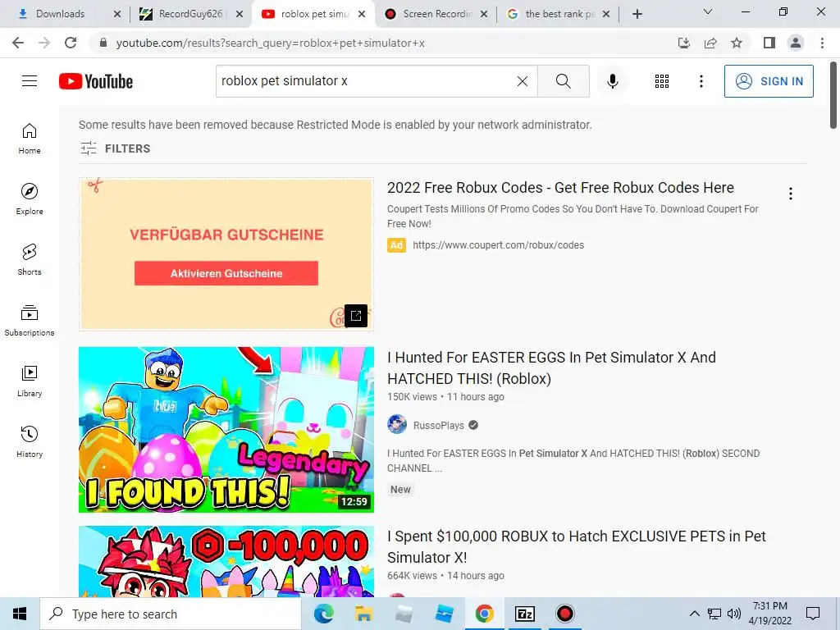This screenshot has width=840, height=630.
Task: View site info lock icon
Action: click(103, 43)
